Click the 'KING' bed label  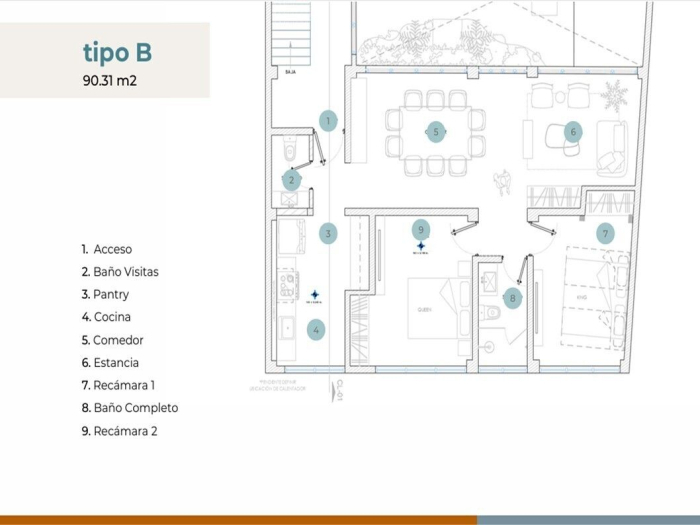click(582, 297)
